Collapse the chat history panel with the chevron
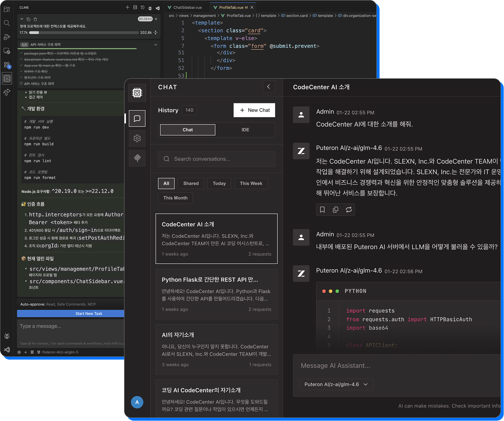Viewport: 504px width, 421px height. click(269, 87)
